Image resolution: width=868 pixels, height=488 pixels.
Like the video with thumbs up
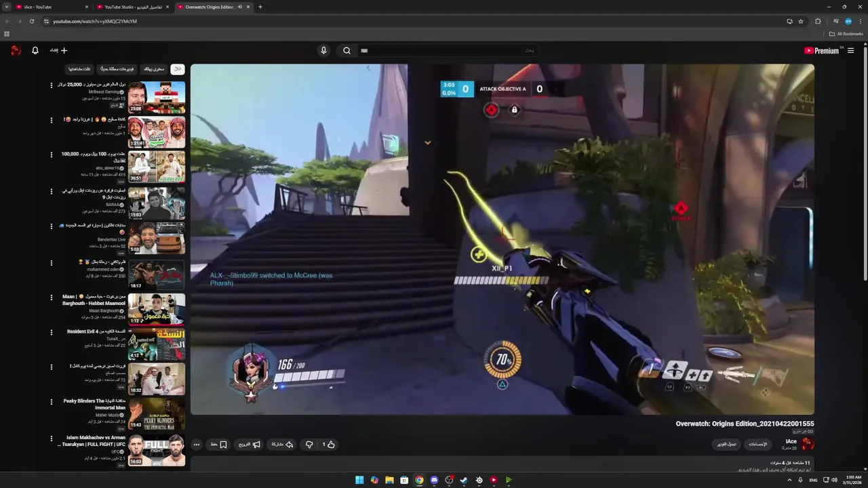(x=329, y=445)
